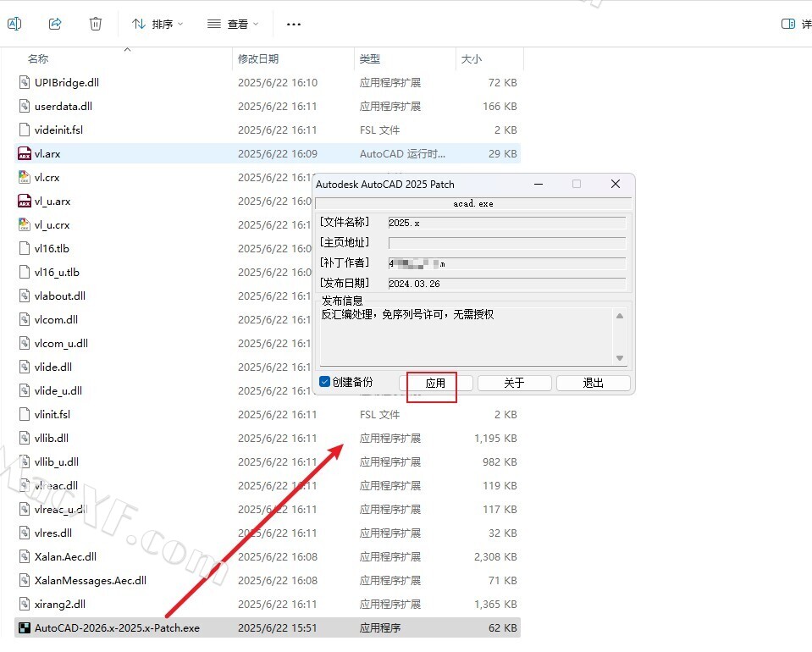812x652 pixels.
Task: Click the AutoCAD 运行时 type cell
Action: (402, 154)
